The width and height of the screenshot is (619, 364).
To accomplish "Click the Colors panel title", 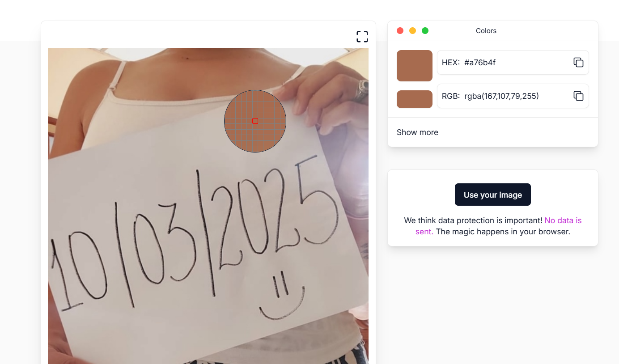I will click(x=486, y=31).
